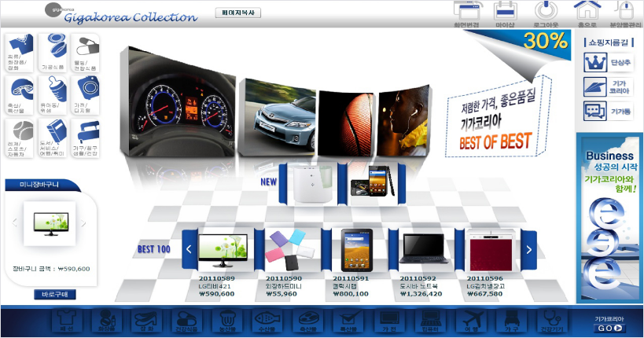The image size is (644, 338).
Task: Select the livestock meat icon in bottom bar
Action: tap(308, 321)
